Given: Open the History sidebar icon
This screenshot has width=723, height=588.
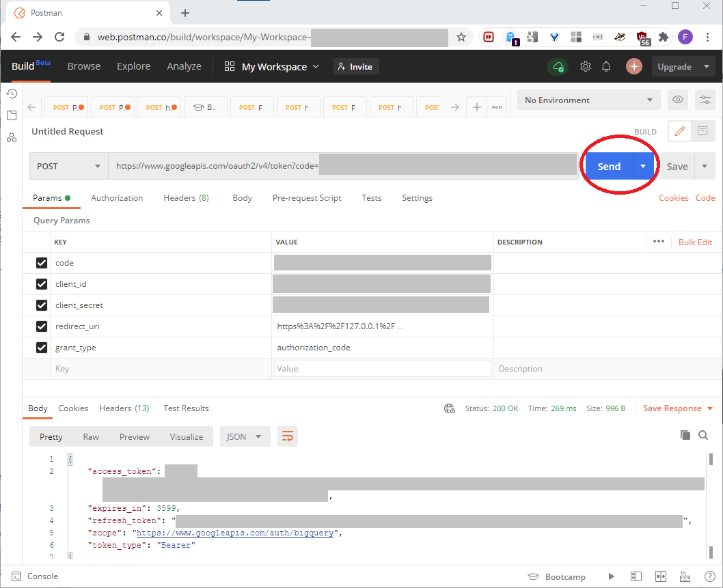Looking at the screenshot, I should tap(12, 94).
